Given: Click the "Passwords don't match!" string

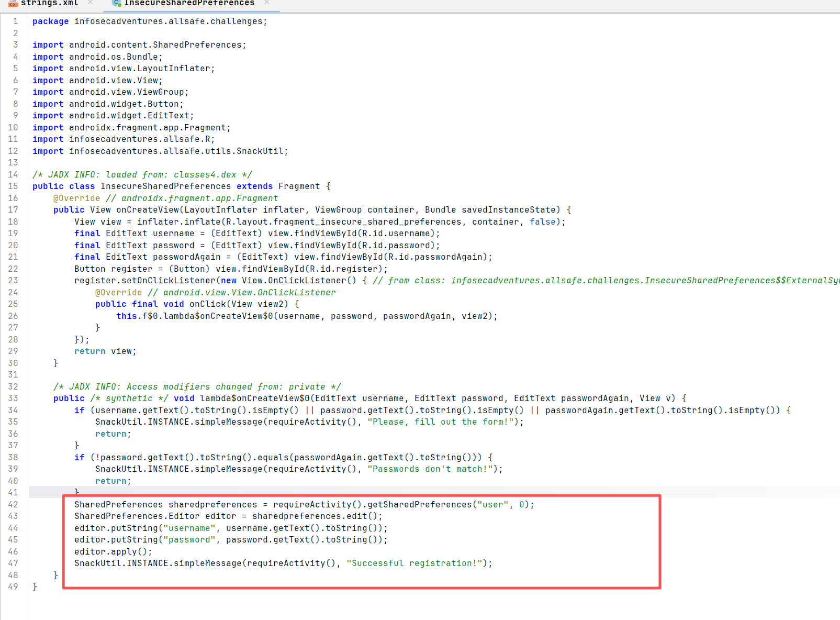Looking at the screenshot, I should point(430,469).
